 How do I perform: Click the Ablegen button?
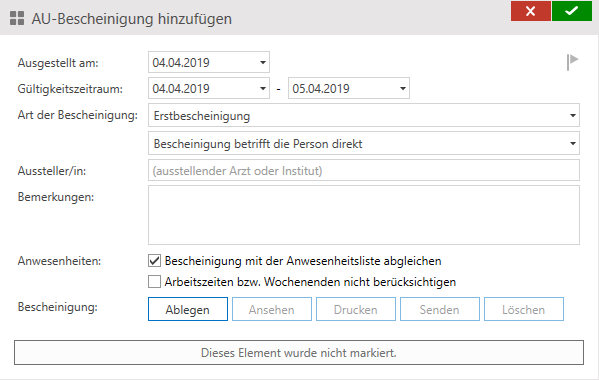[x=188, y=309]
